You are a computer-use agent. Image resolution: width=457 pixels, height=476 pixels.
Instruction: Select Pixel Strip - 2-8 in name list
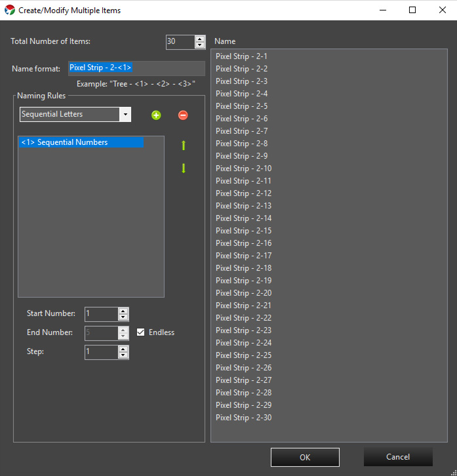pos(241,144)
